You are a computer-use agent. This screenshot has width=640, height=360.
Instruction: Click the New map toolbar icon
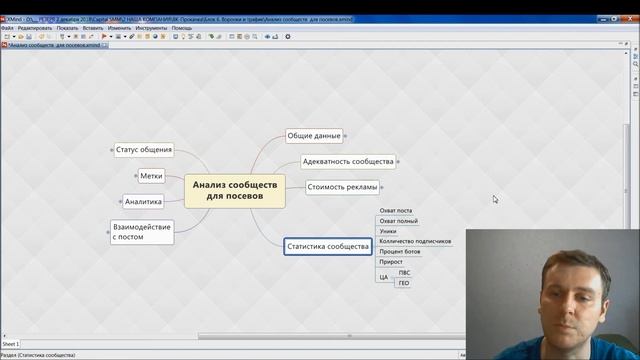pos(7,37)
